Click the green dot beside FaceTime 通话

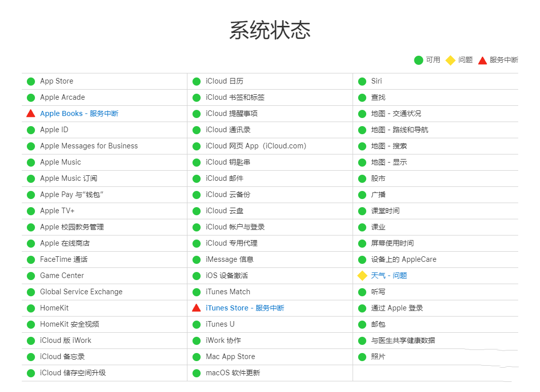(30, 259)
